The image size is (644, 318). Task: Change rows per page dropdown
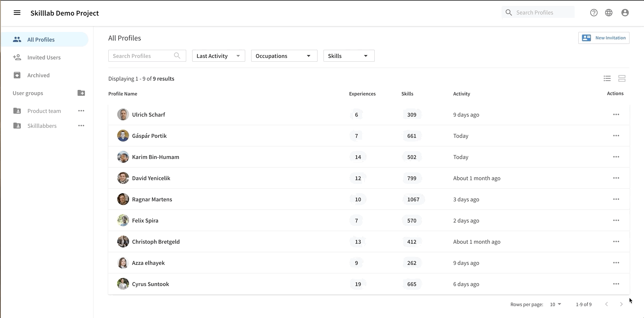(555, 304)
